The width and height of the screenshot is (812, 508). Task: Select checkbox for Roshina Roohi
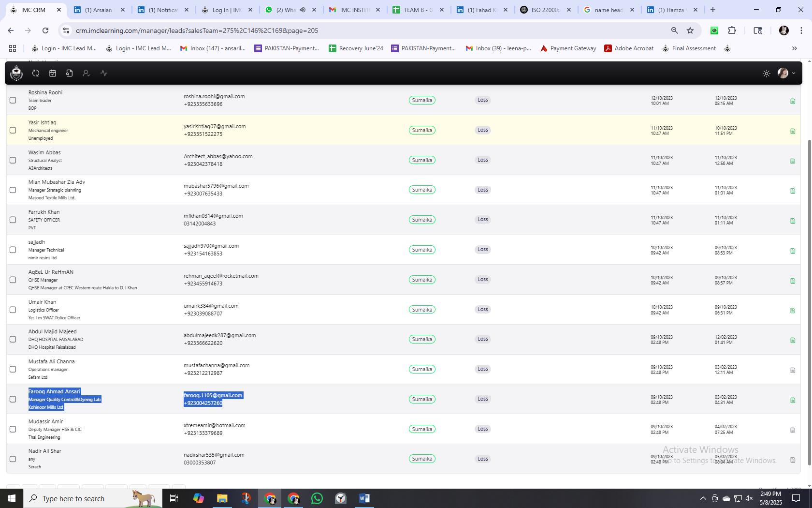click(x=13, y=100)
